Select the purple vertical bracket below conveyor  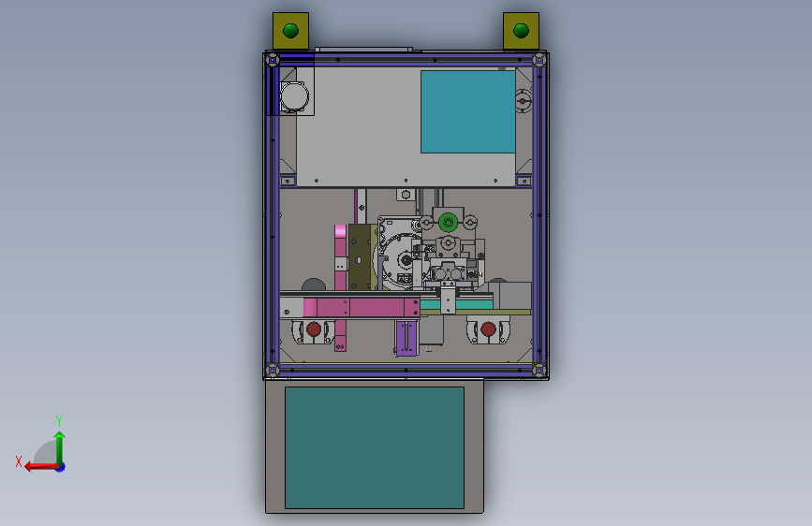tap(406, 338)
